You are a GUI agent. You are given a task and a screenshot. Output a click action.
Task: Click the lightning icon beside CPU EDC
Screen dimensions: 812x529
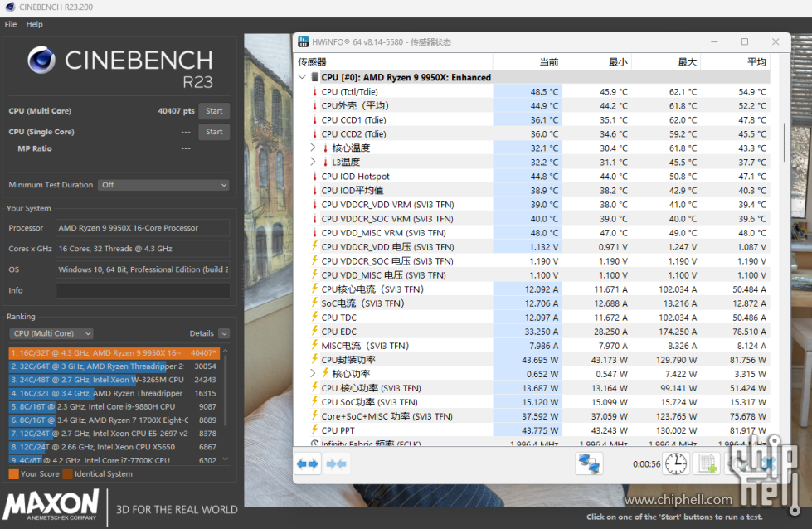pos(314,332)
